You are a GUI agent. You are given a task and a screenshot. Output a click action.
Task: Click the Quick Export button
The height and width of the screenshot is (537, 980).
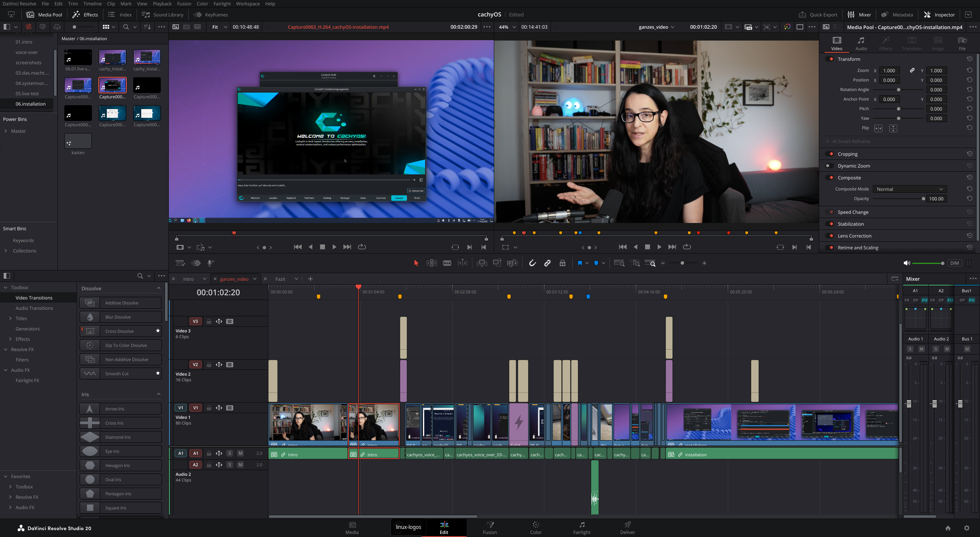click(818, 15)
